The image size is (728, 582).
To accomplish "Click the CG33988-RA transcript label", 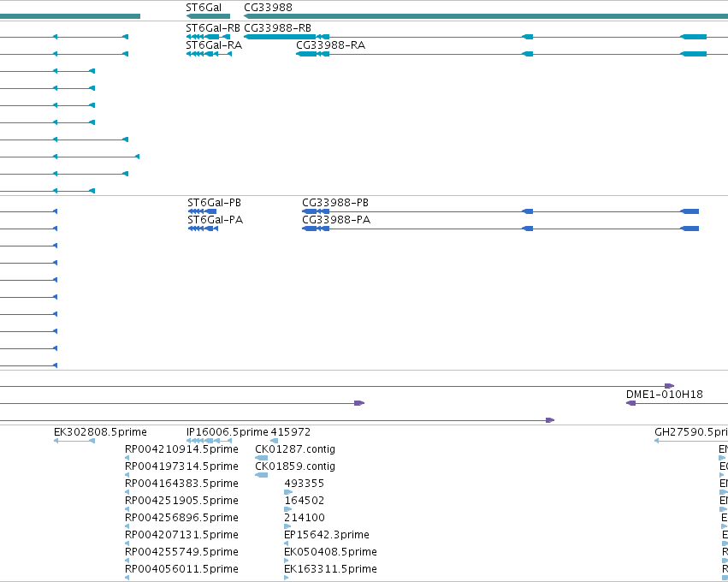I will 330,45.
